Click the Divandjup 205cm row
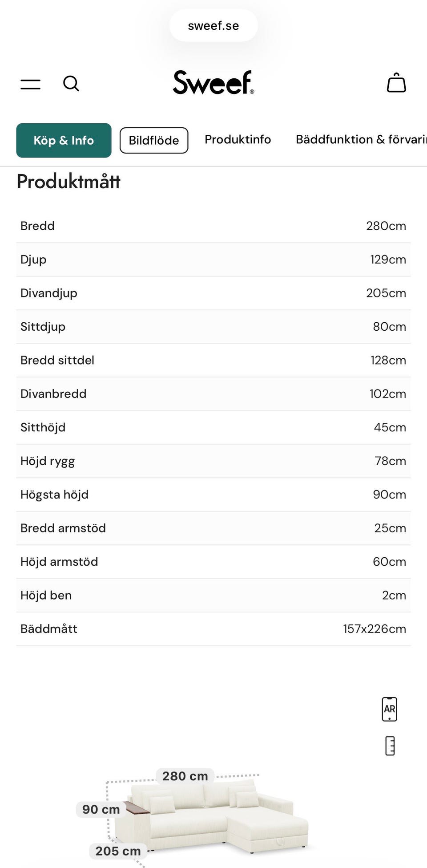 pos(213,293)
